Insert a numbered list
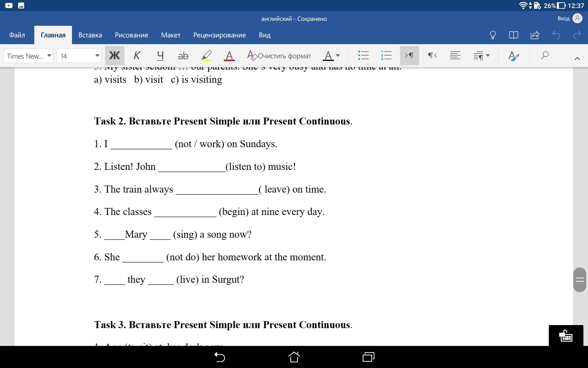Image resolution: width=588 pixels, height=368 pixels. click(386, 56)
